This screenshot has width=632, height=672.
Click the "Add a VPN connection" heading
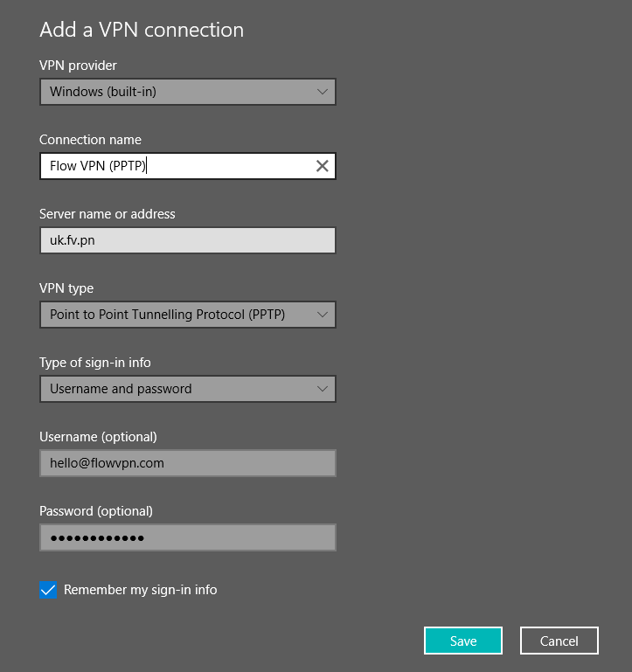tap(142, 30)
